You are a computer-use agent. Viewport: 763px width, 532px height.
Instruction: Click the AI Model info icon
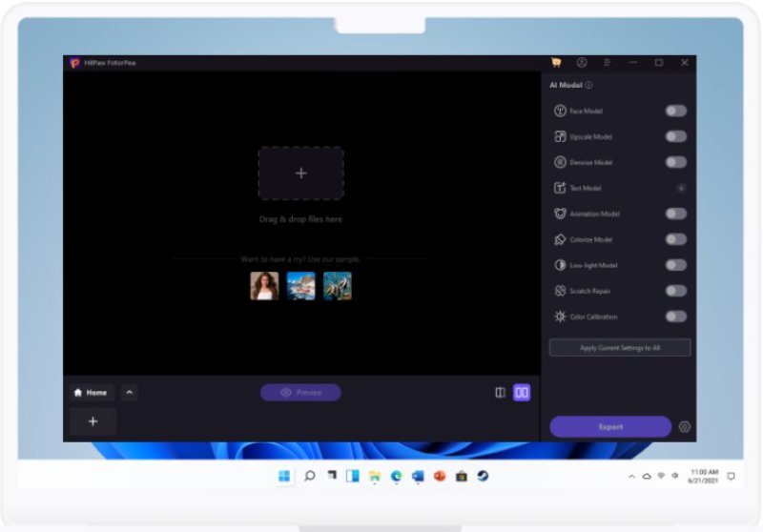tap(588, 85)
